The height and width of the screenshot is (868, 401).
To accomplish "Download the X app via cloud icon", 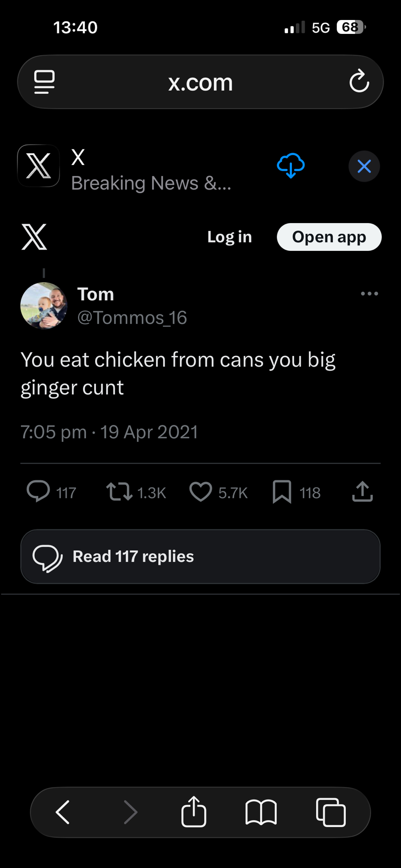I will (291, 166).
